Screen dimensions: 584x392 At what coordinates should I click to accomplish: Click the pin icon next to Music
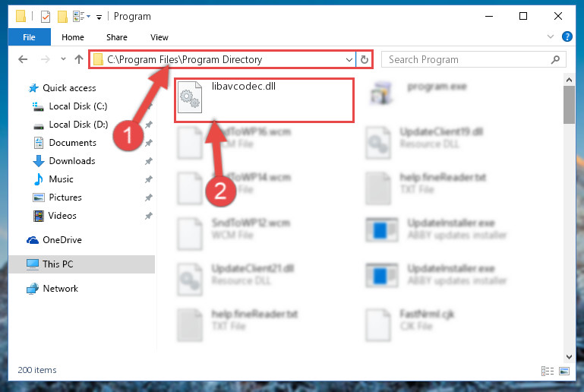(149, 179)
